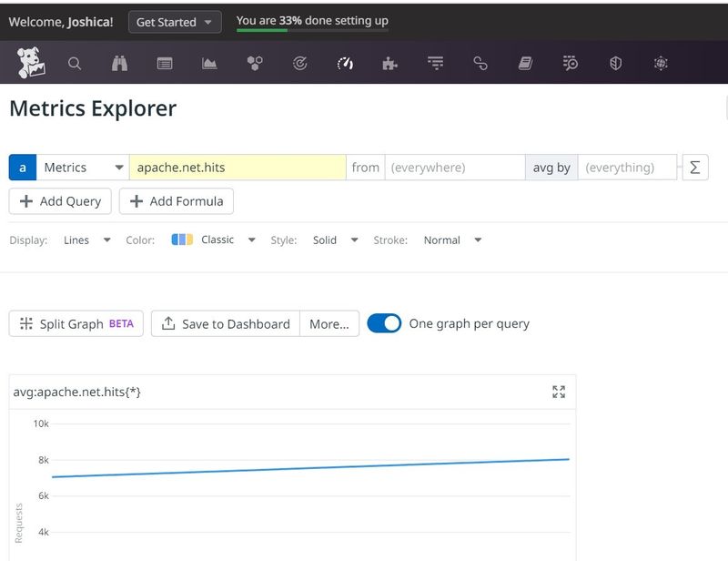Open the Events list icon
Viewport: 728px width, 561px height.
pos(165,63)
